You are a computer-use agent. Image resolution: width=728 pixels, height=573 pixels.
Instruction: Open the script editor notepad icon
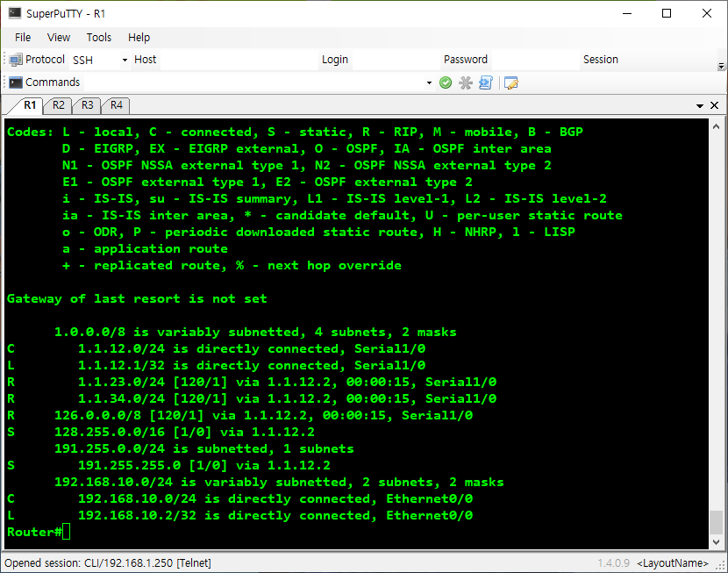tap(510, 82)
